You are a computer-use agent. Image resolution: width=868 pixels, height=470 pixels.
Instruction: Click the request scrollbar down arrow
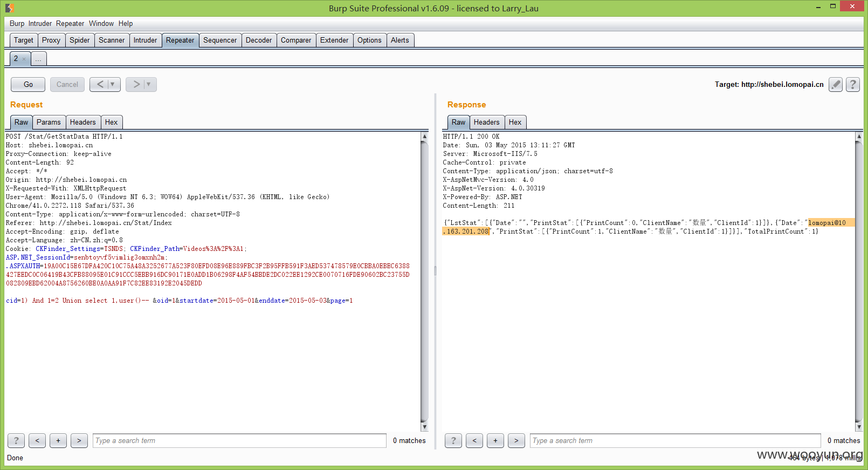point(424,426)
